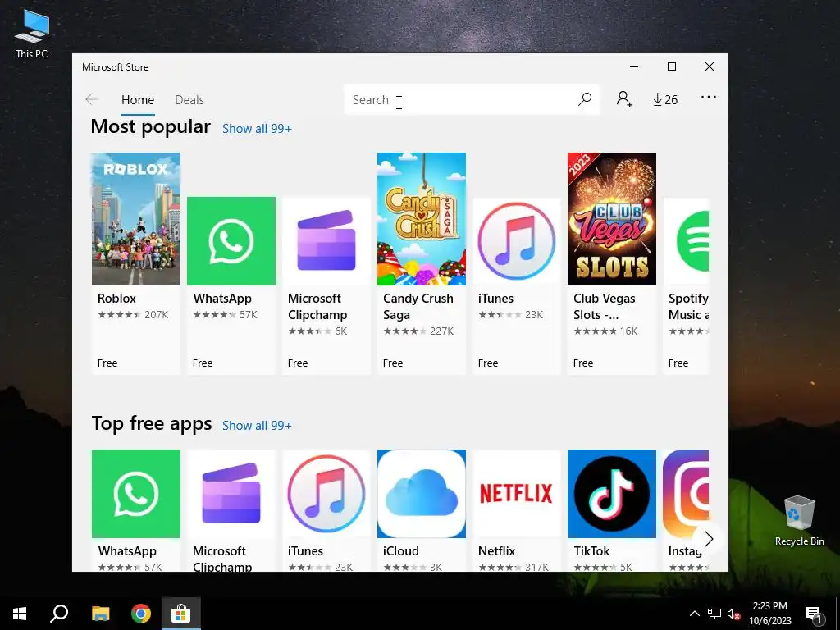Open the sign-in account icon

tap(624, 99)
